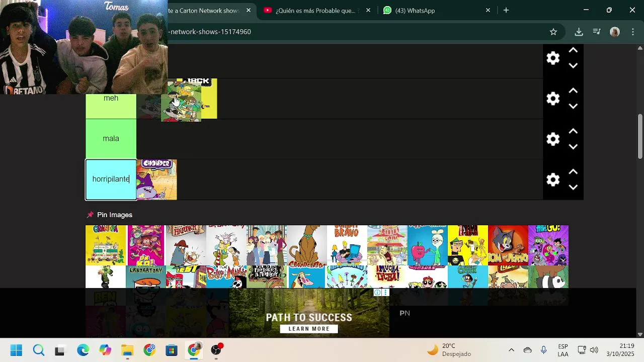Click LEARN MORE on the ad banner
The image size is (644, 362).
309,329
